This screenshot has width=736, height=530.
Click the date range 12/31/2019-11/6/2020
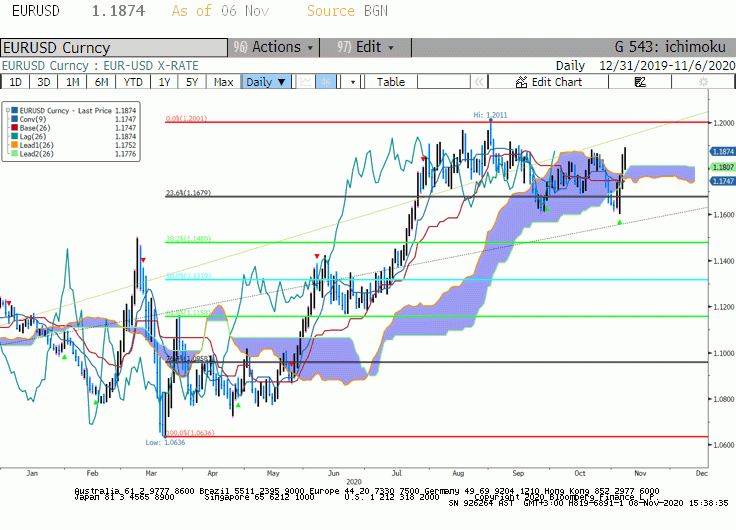click(667, 66)
